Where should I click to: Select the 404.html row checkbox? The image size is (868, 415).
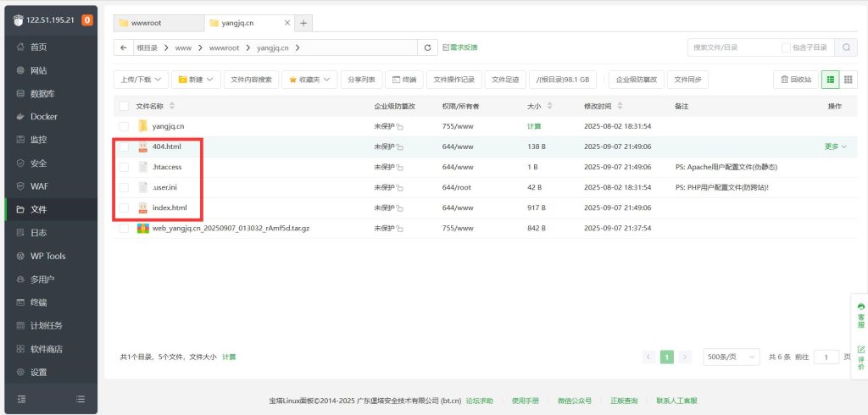pos(124,147)
